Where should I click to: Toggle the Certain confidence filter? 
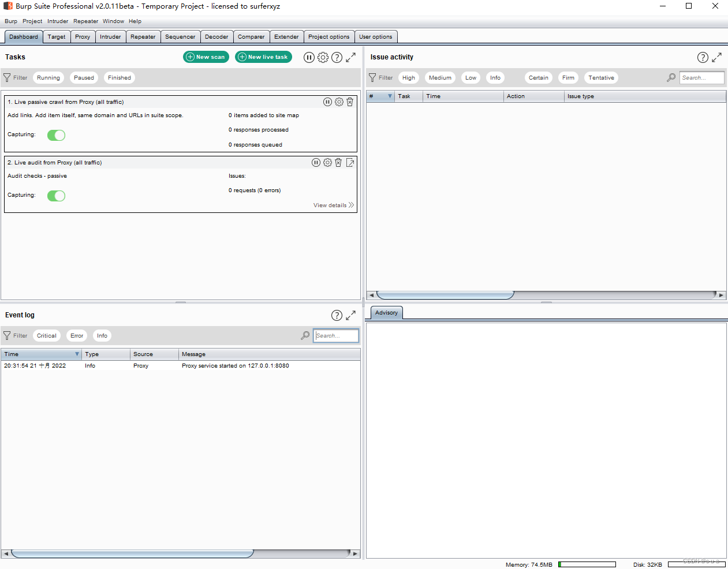(539, 78)
